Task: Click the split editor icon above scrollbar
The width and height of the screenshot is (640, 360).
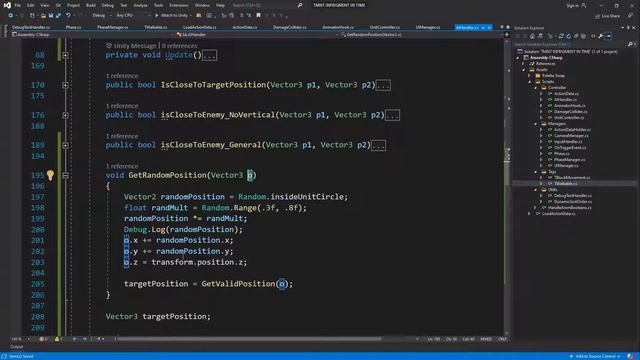Action: [x=507, y=35]
